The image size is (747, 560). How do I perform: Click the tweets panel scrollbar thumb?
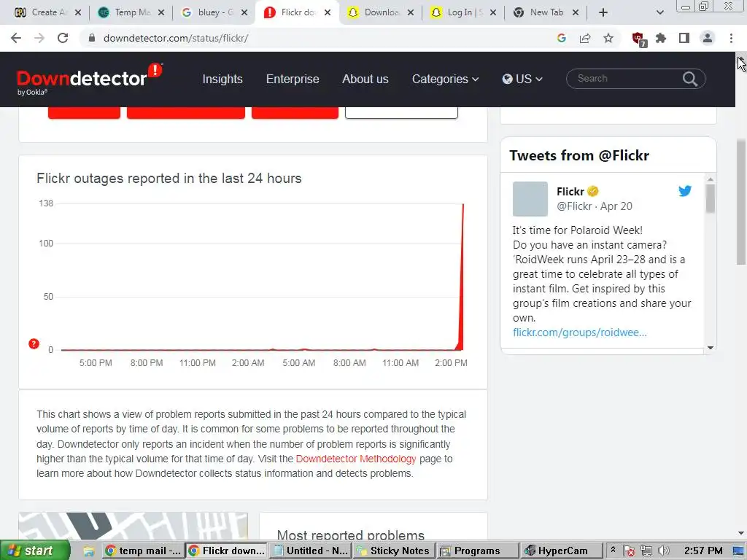(711, 198)
